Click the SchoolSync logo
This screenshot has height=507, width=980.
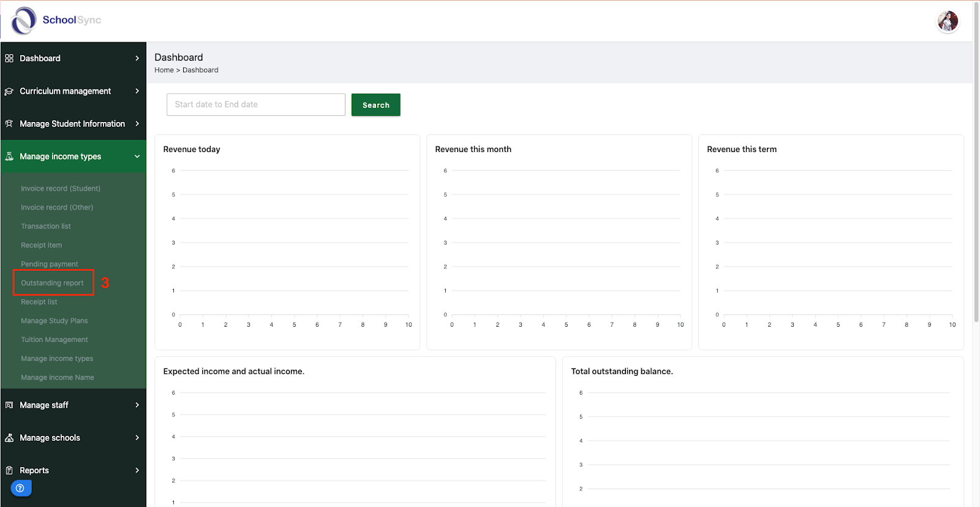pyautogui.click(x=56, y=20)
